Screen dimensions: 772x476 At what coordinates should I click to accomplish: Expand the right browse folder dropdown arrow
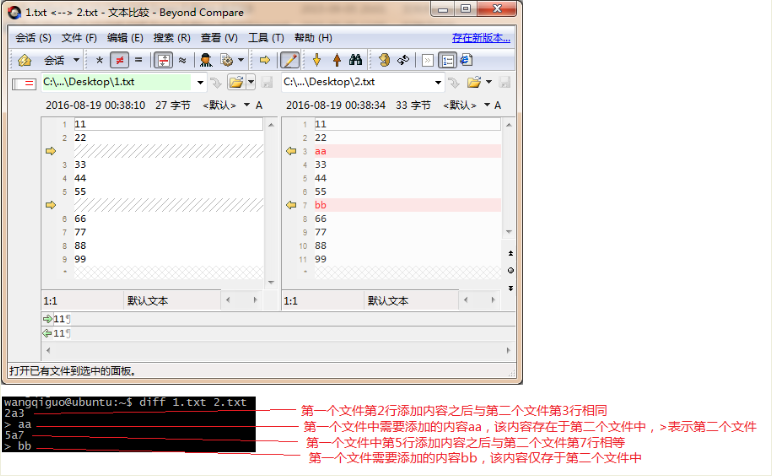489,82
